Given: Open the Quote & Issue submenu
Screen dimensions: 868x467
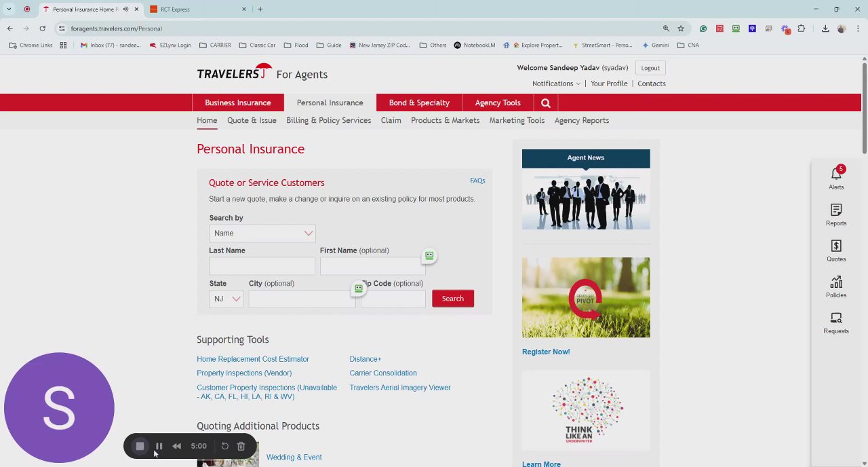Looking at the screenshot, I should point(252,120).
